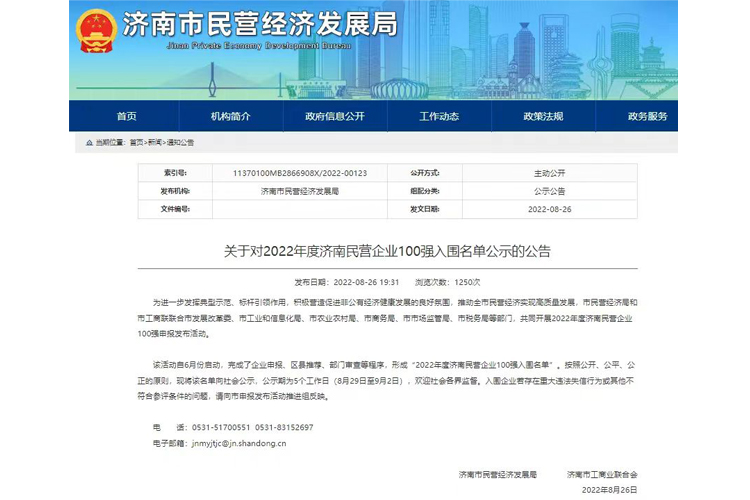Screen dimensions: 750x500
Task: Click the national emblem logo
Action: point(97,29)
